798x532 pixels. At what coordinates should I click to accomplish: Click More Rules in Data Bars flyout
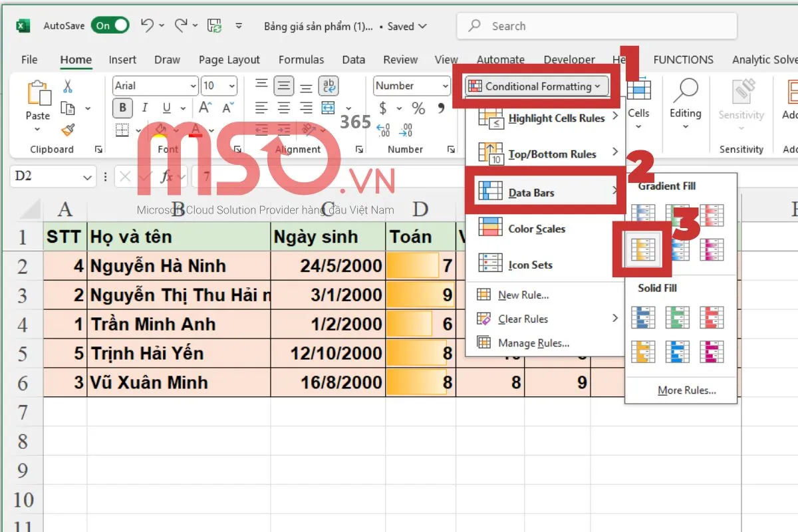tap(686, 390)
